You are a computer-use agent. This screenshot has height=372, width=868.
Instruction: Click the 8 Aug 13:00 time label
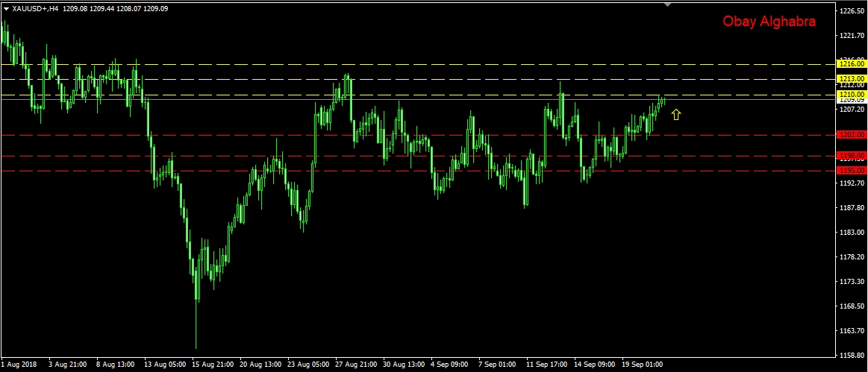(x=116, y=365)
